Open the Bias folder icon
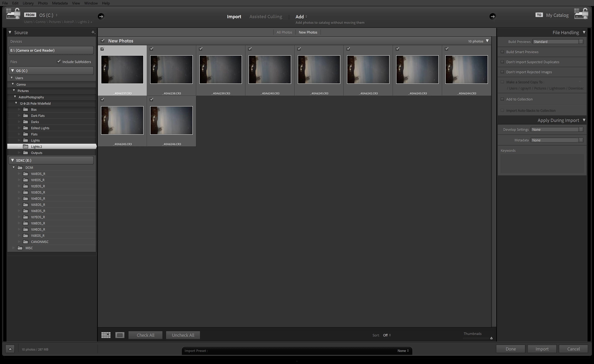Image resolution: width=594 pixels, height=364 pixels. coord(26,109)
